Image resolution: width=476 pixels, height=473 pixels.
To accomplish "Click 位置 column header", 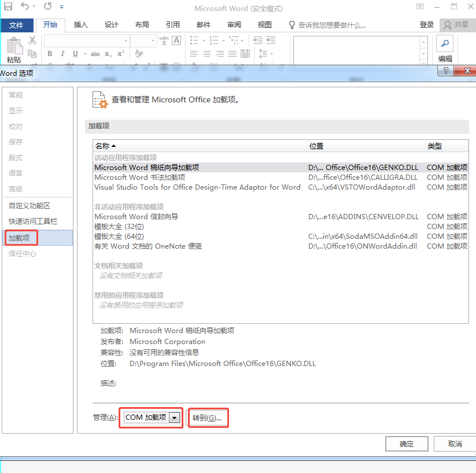I will click(366, 146).
